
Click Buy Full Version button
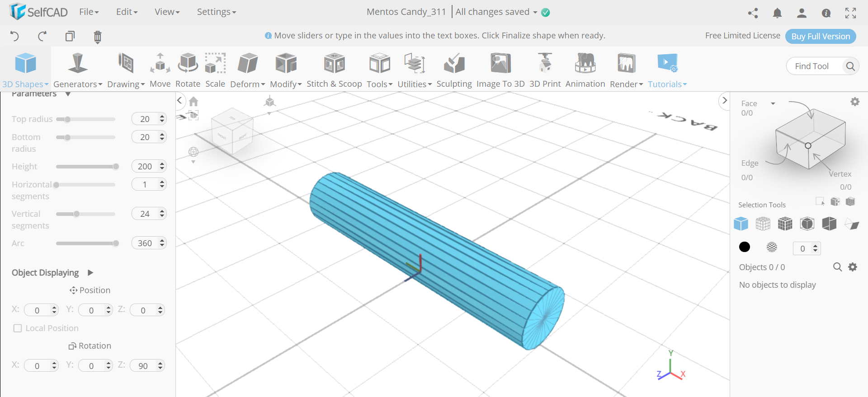point(821,36)
